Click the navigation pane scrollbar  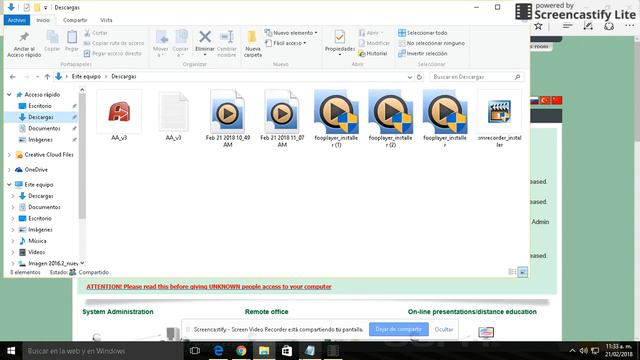(82, 155)
